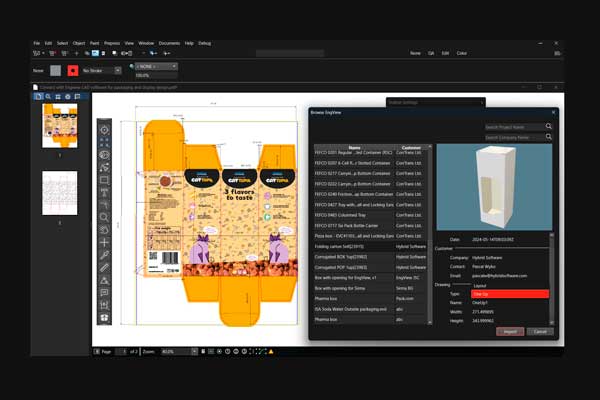The height and width of the screenshot is (400, 600).
Task: Sort list by Customer column header
Action: click(411, 147)
